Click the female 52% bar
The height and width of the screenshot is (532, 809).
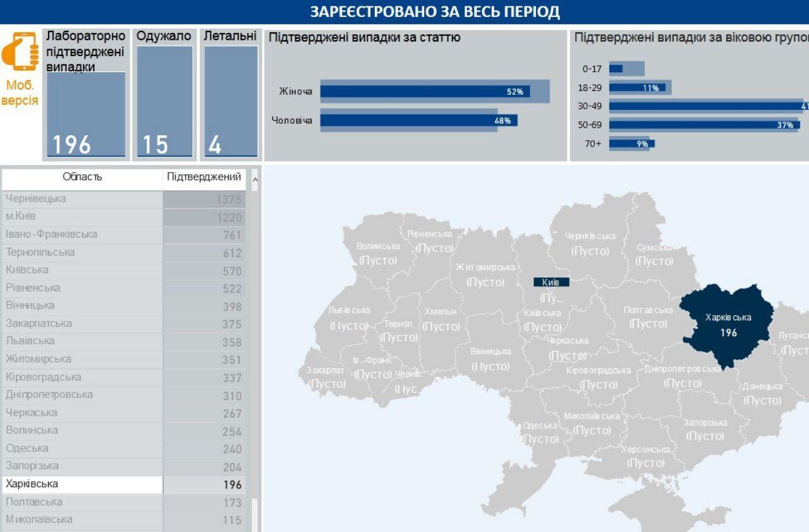(425, 92)
